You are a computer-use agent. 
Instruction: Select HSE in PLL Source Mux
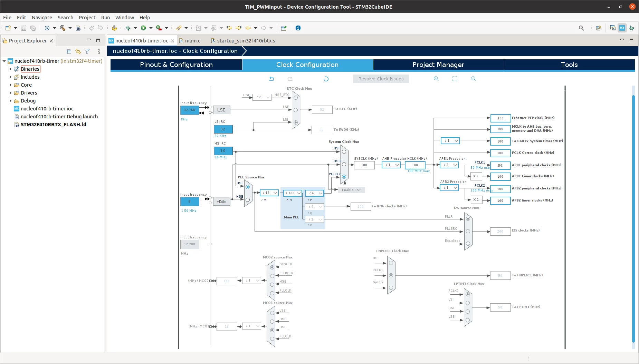[x=248, y=200]
